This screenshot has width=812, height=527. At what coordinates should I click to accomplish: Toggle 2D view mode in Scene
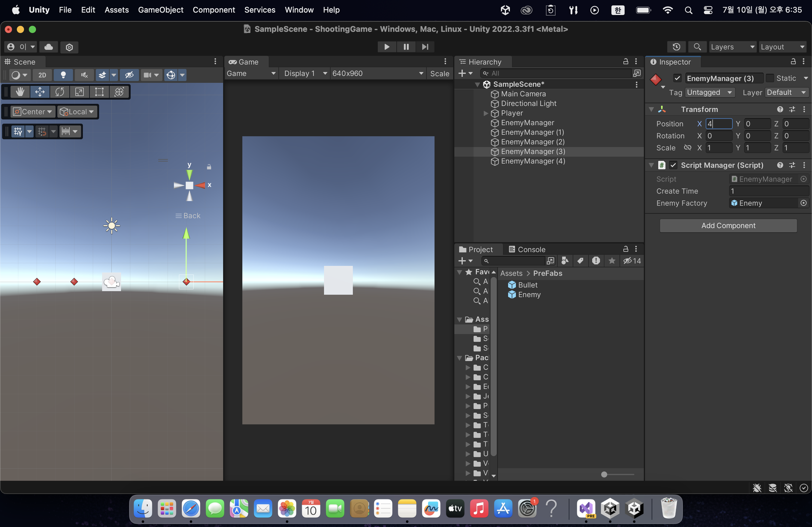[42, 75]
